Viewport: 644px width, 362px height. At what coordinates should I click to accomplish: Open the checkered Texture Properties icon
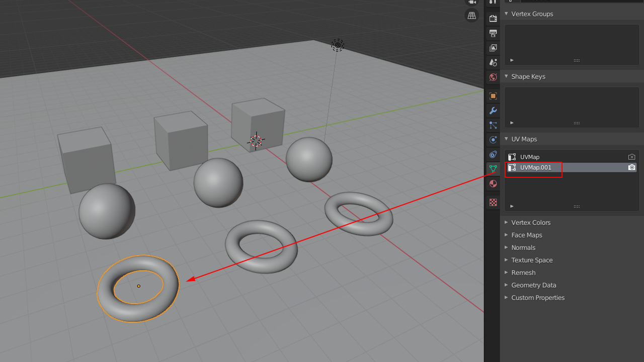pyautogui.click(x=493, y=202)
